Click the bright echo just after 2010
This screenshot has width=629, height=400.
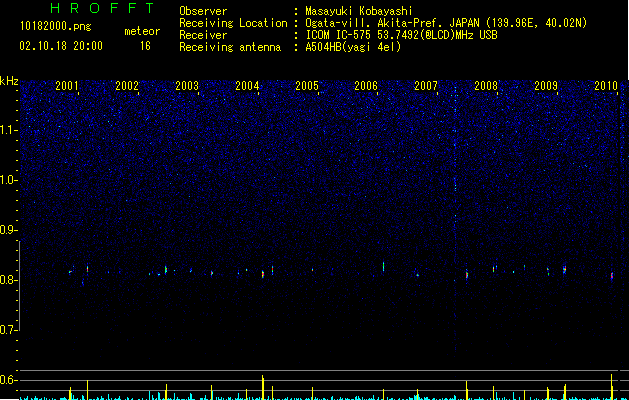[612, 276]
